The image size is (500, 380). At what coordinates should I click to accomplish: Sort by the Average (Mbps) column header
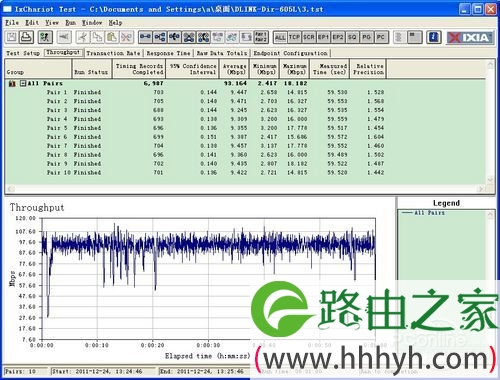click(234, 69)
